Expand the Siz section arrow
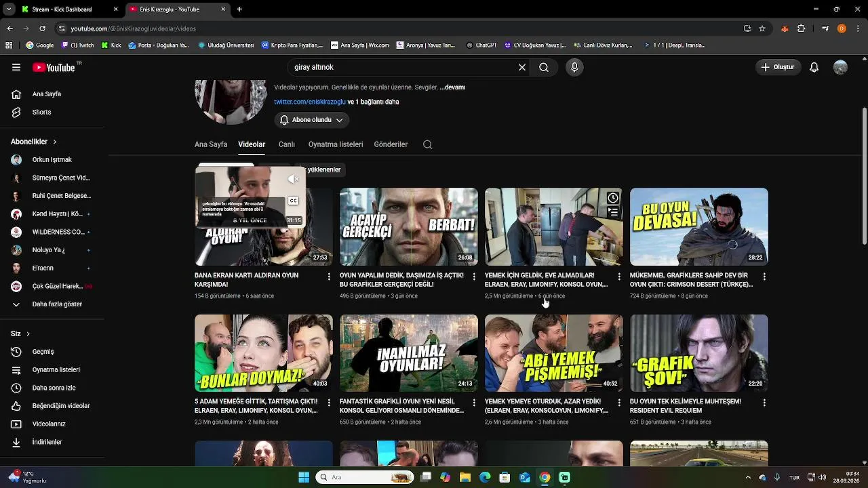This screenshot has height=488, width=868. 28,333
